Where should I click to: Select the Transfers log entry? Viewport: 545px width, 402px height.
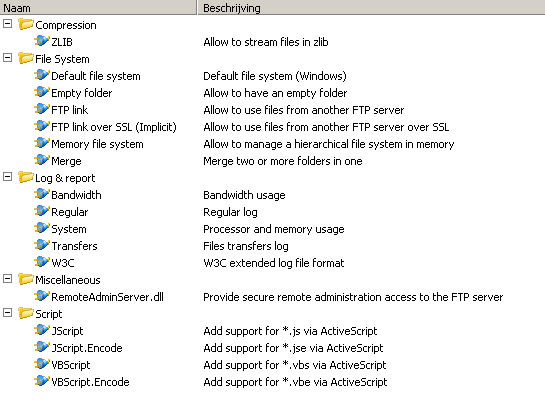tap(74, 246)
